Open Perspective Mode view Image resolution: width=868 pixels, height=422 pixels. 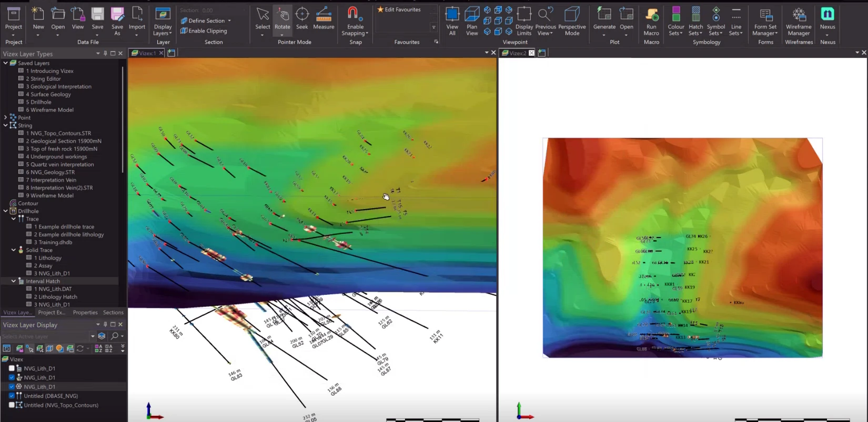pos(572,21)
